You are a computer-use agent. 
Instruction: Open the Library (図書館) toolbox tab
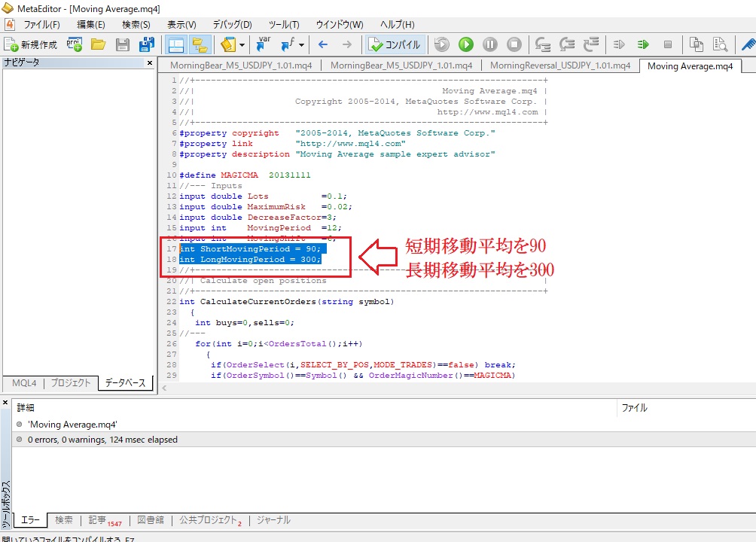(x=151, y=520)
